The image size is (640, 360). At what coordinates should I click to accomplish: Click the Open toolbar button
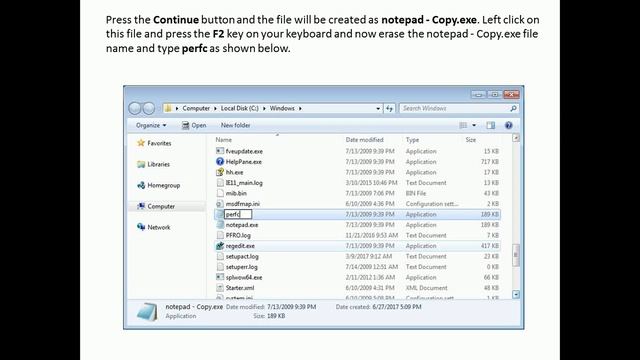(x=194, y=125)
